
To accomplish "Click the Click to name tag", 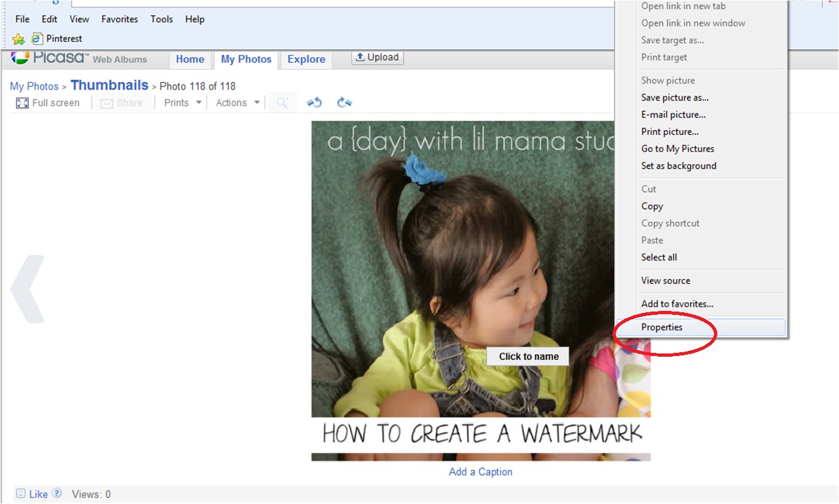I will [x=527, y=356].
